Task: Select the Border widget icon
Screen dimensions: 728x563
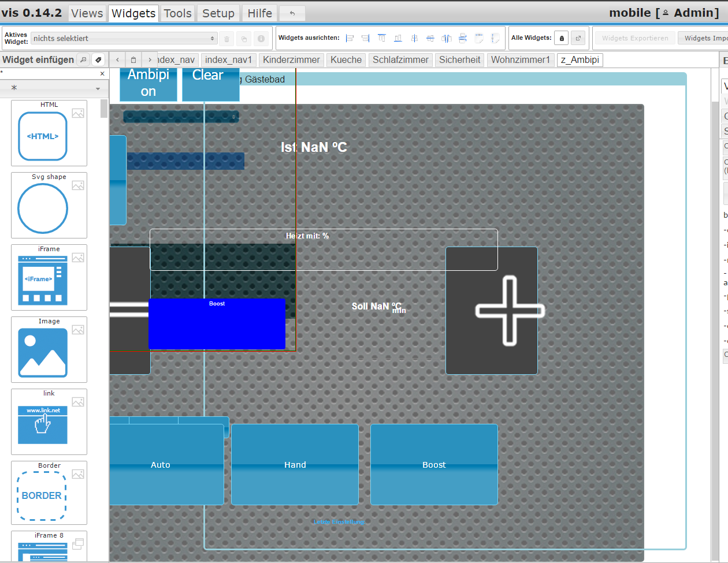Action: (42, 495)
